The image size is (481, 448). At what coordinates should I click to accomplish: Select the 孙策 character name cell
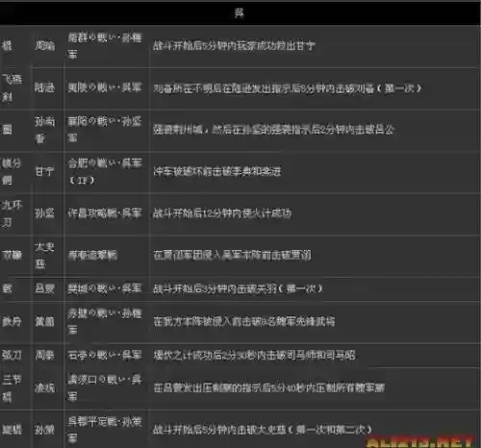point(44,430)
